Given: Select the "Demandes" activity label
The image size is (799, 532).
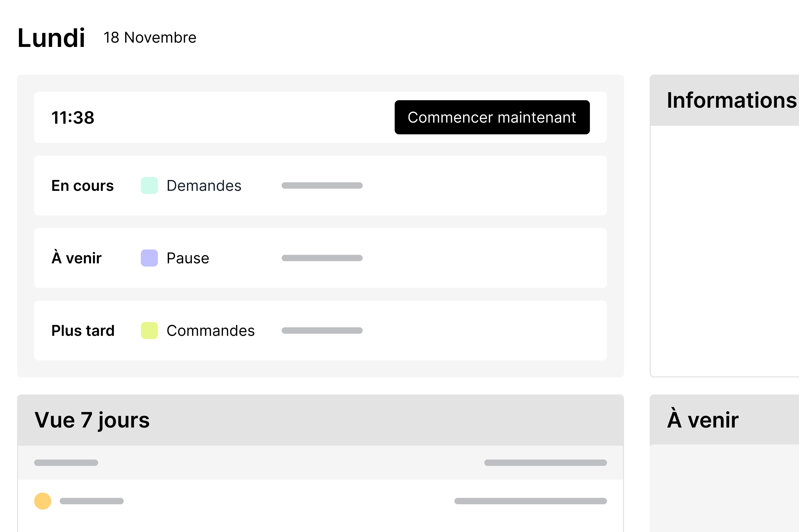Looking at the screenshot, I should point(204,186).
